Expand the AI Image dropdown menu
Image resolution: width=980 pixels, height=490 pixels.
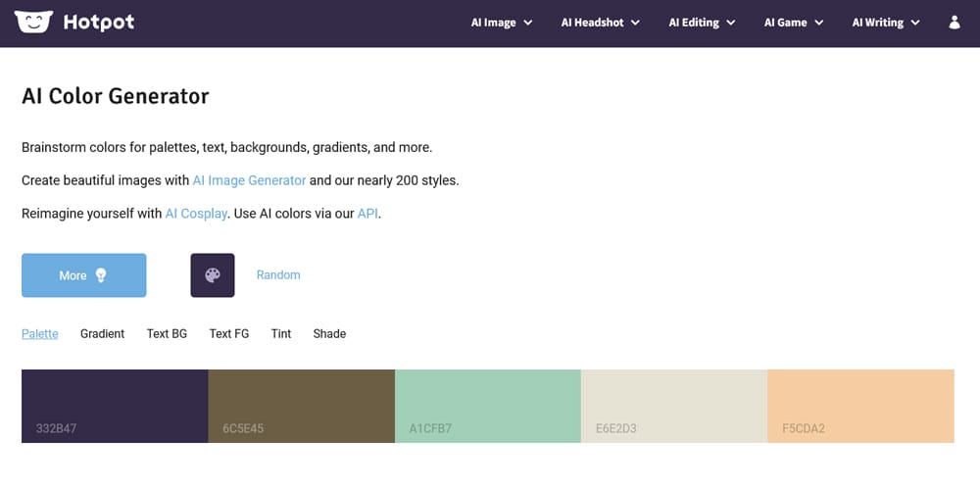502,23
